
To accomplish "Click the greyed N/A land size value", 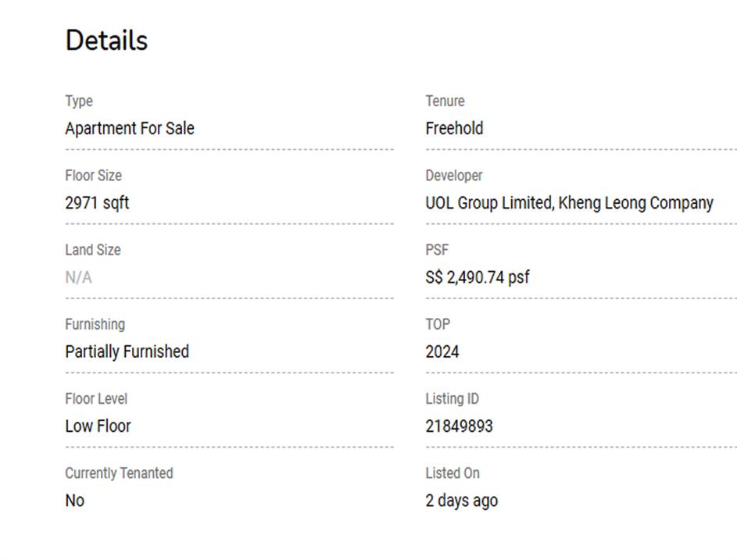I will tap(78, 277).
